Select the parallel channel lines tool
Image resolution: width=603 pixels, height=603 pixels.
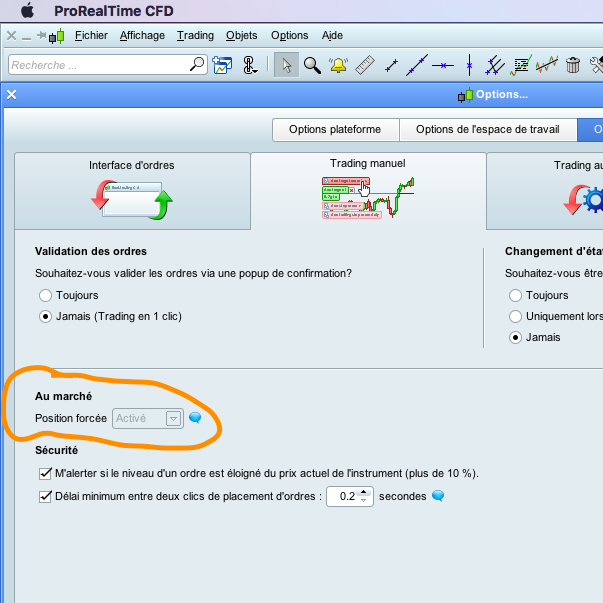(495, 65)
